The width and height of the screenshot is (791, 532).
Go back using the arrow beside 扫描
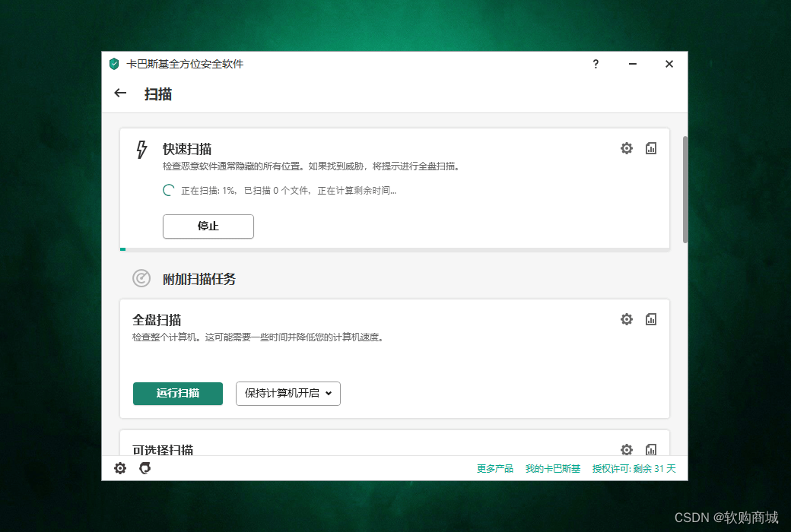(119, 93)
